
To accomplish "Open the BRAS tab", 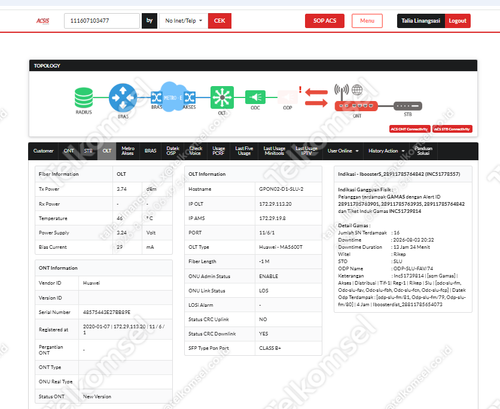I will [150, 151].
